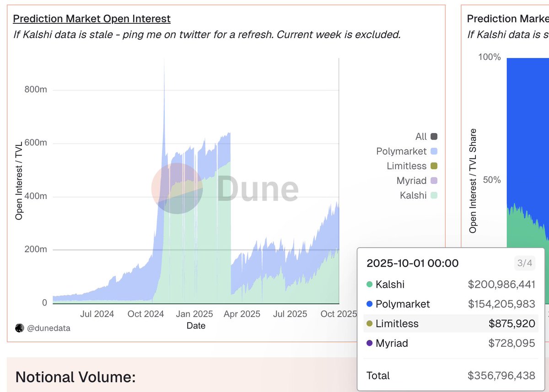Toggle the Polymarket legend color swatch
Image resolution: width=549 pixels, height=392 pixels.
(x=434, y=151)
